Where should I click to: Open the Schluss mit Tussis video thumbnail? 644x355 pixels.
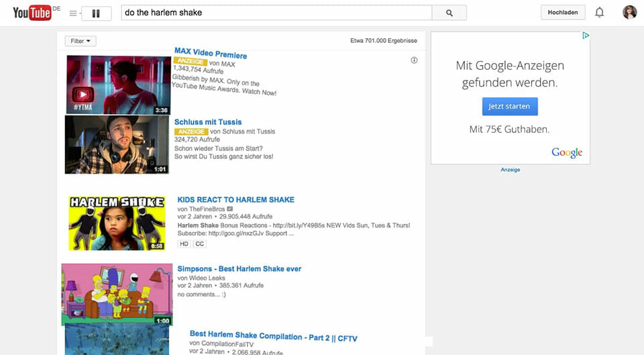pyautogui.click(x=117, y=145)
